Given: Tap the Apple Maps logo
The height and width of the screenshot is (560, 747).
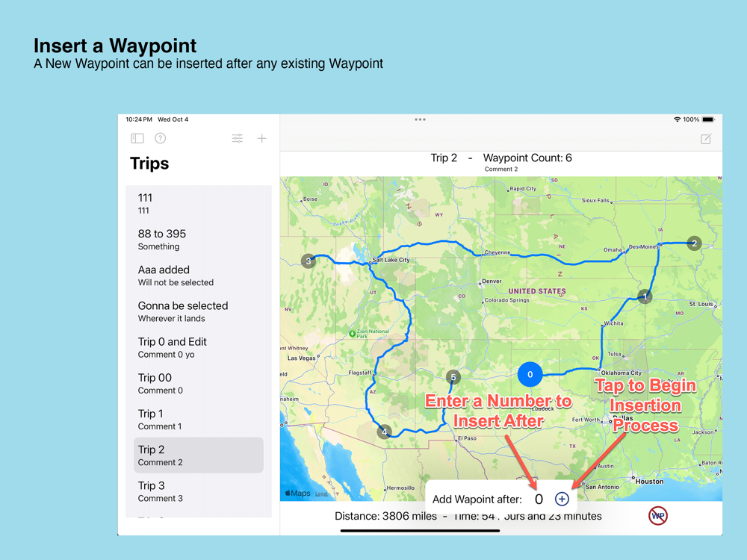Looking at the screenshot, I should [298, 494].
